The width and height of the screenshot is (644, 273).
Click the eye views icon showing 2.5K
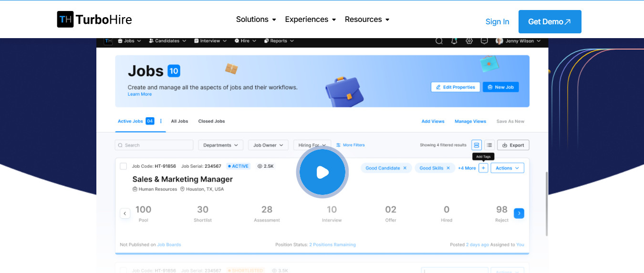260,166
